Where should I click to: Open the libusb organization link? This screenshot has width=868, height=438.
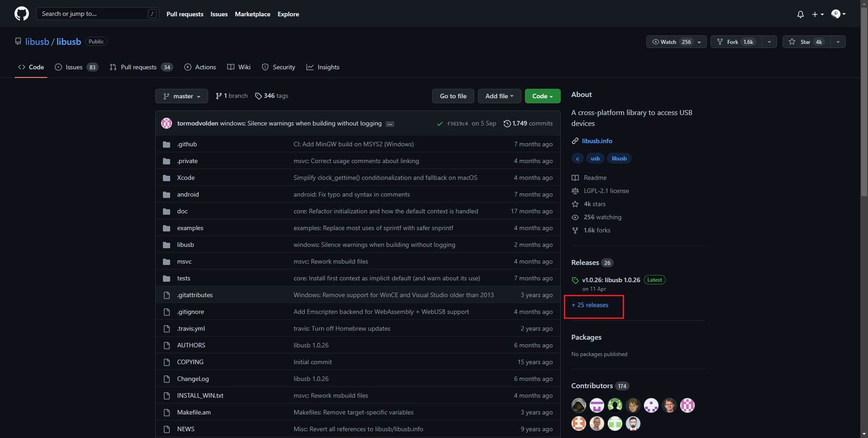tap(37, 42)
